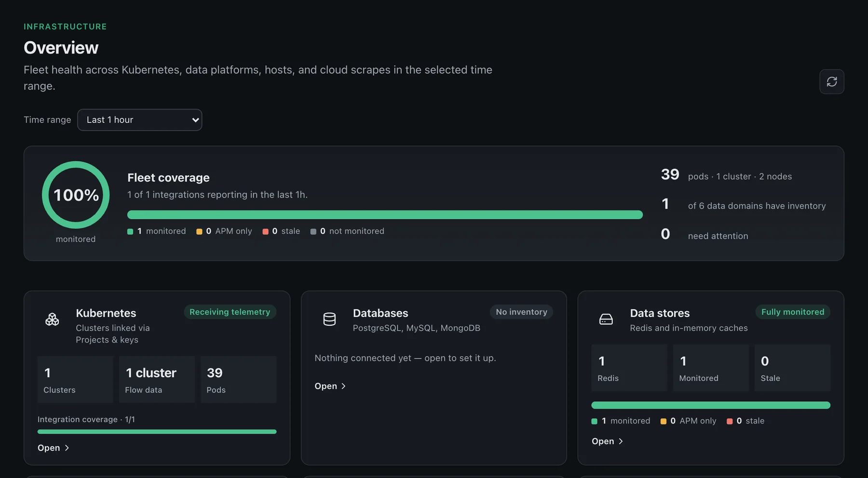
Task: Click the Data stores coverage bar
Action: point(711,405)
